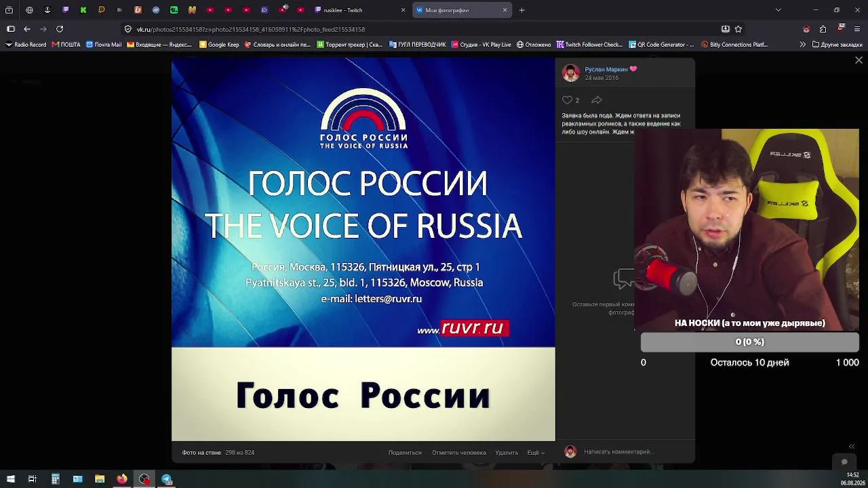Open File Explorer from the taskbar
This screenshot has width=868, height=488.
coord(100,479)
